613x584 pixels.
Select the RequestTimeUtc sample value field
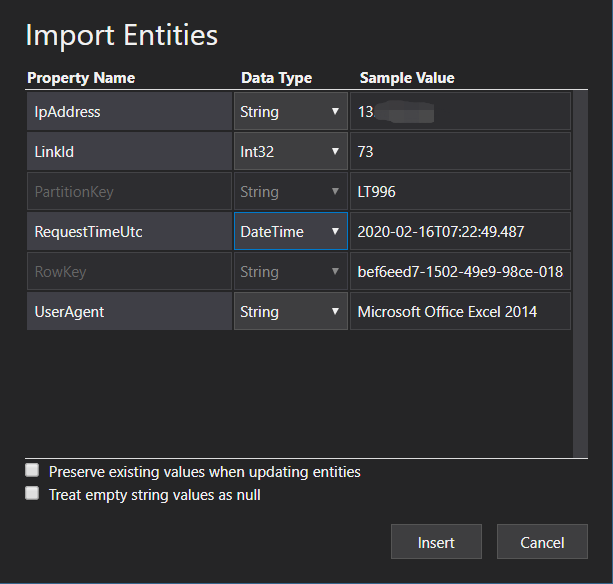(460, 232)
